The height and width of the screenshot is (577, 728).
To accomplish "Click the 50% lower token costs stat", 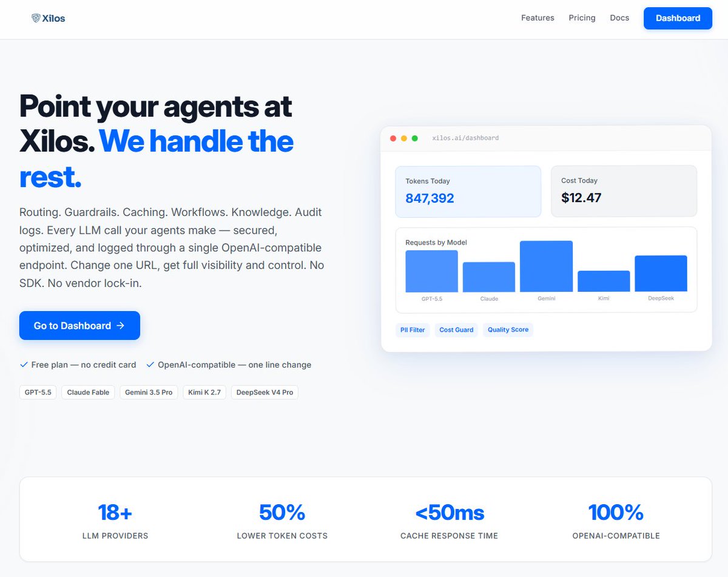I will point(282,521).
